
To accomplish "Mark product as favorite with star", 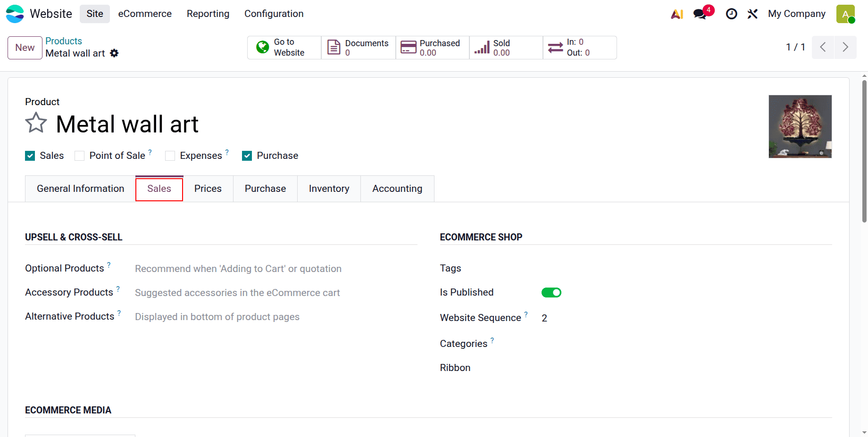I will pos(36,123).
